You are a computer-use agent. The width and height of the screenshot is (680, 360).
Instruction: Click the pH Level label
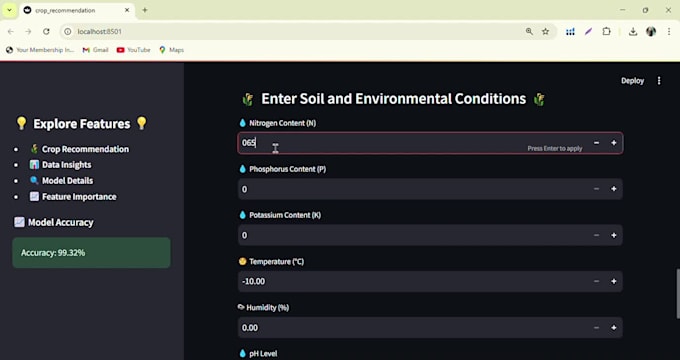click(x=258, y=353)
